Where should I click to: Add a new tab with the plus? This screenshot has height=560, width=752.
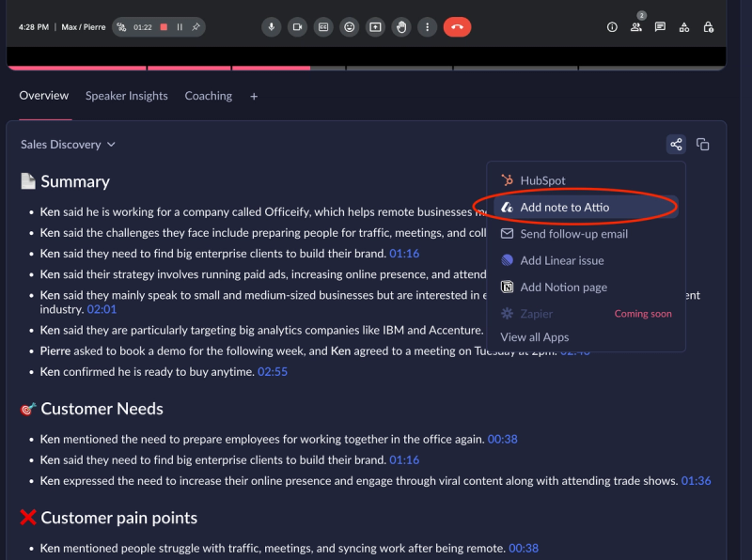click(254, 97)
